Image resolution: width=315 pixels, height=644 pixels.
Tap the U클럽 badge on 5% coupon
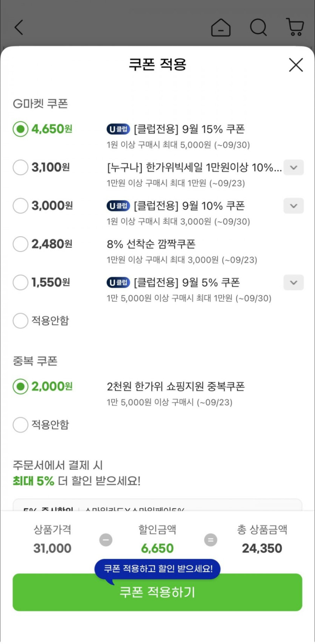pos(118,283)
